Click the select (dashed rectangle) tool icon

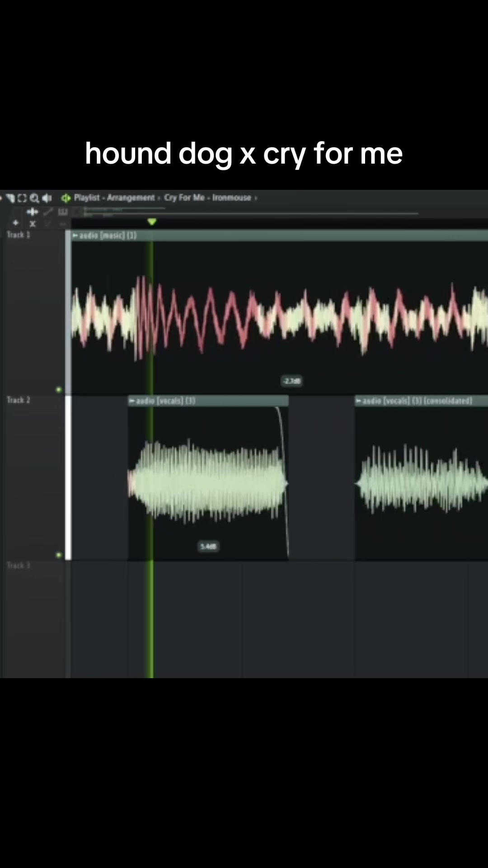[x=22, y=198]
